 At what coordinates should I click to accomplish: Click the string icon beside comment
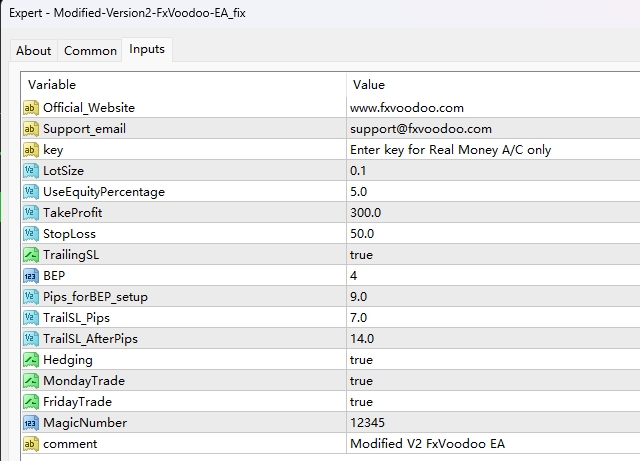point(31,444)
